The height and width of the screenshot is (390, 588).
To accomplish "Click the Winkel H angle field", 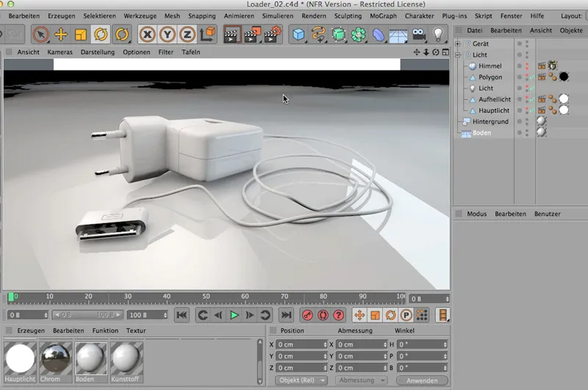I will pyautogui.click(x=422, y=344).
